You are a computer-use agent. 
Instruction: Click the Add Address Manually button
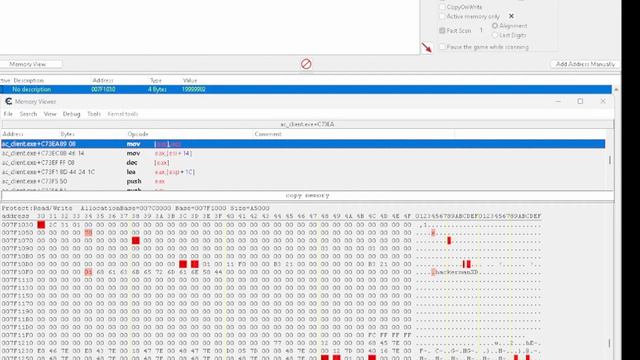pyautogui.click(x=585, y=64)
